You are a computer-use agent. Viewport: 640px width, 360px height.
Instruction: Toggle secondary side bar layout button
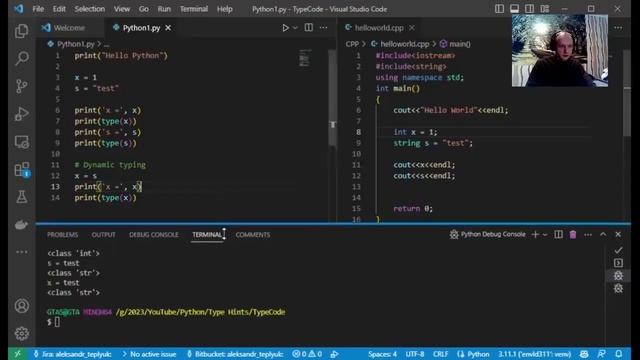529,9
